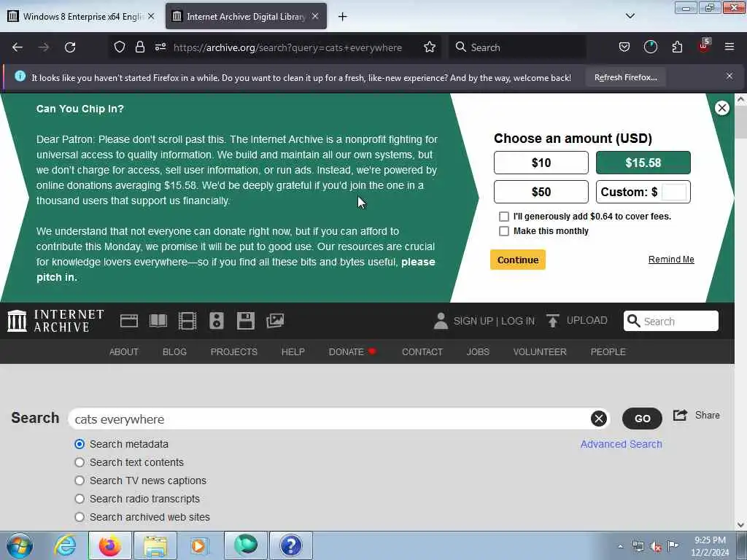Click the SIGN UP | LOG IN text link
This screenshot has width=747, height=560.
(x=494, y=321)
